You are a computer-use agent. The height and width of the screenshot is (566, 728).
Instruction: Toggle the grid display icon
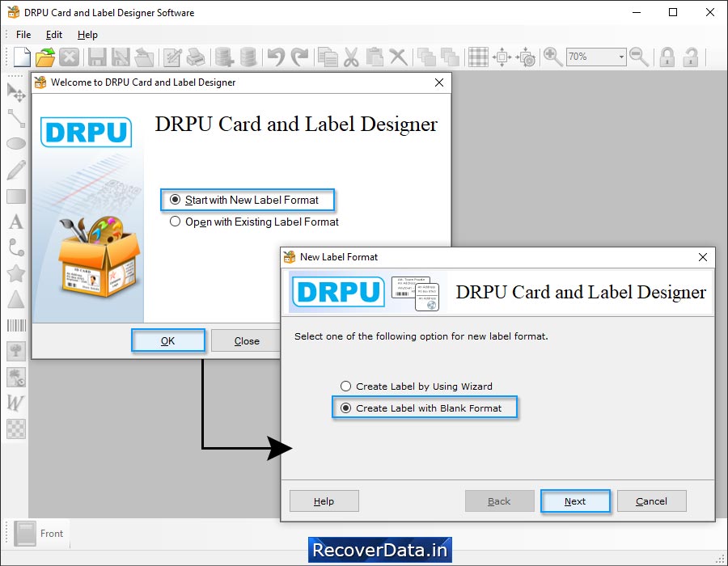point(478,57)
